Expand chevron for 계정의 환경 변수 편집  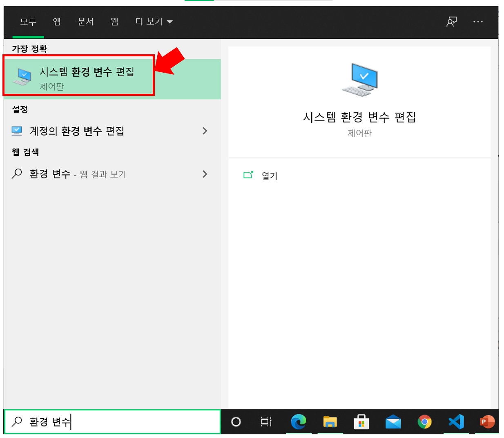point(205,131)
